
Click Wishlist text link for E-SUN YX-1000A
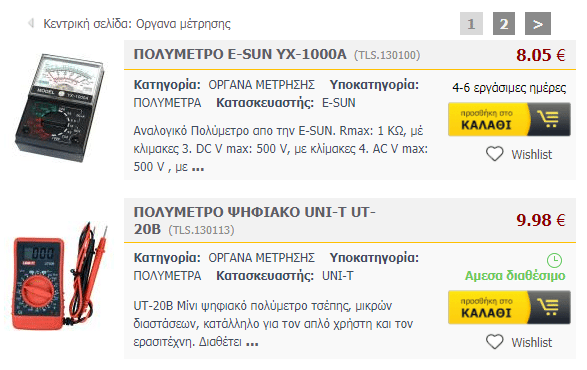point(532,154)
